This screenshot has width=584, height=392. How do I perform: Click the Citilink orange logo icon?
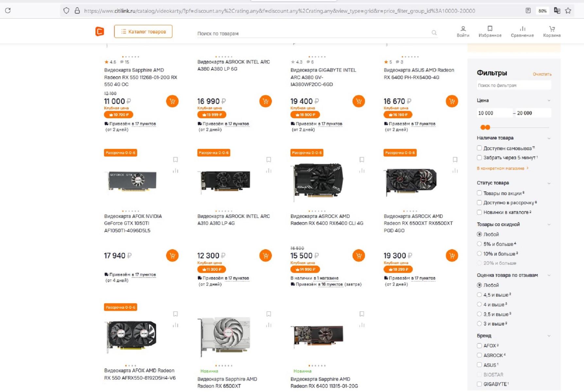point(100,31)
